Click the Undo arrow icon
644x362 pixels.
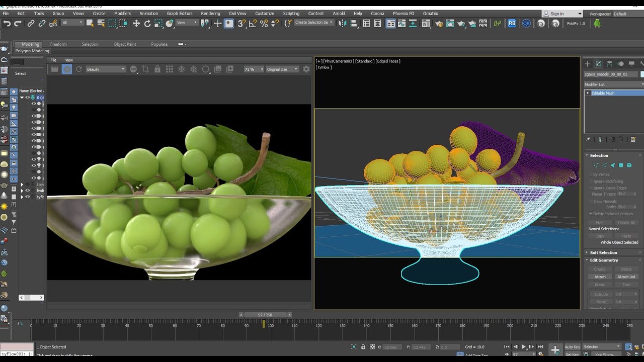[7, 23]
